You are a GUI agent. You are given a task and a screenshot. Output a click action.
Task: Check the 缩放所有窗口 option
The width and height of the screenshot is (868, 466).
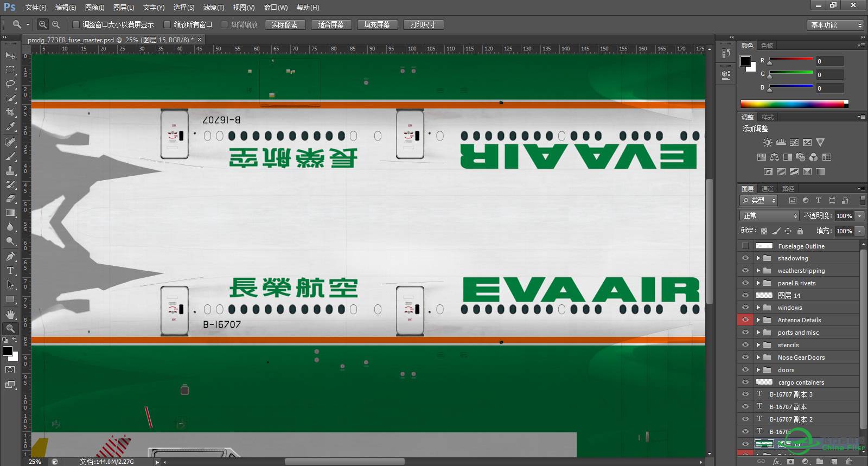tap(167, 24)
